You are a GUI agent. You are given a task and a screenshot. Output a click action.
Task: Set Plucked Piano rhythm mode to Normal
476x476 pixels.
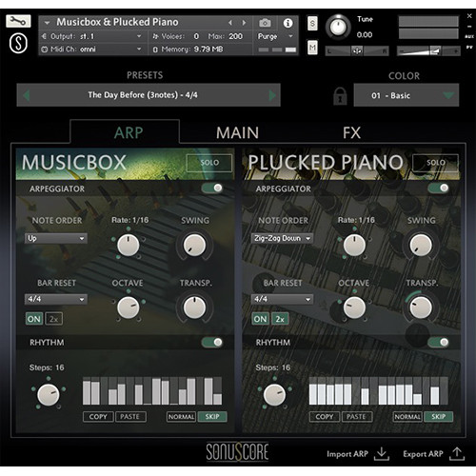click(x=407, y=417)
